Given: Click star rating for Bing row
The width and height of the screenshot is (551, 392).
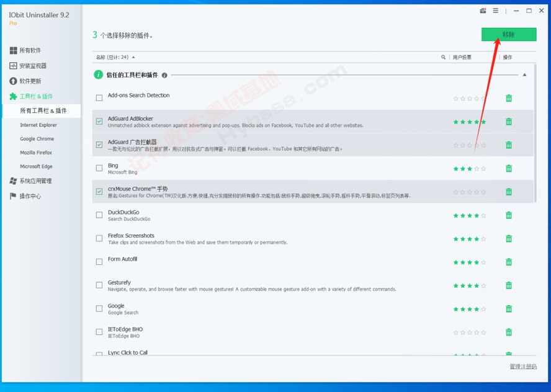Looking at the screenshot, I should pyautogui.click(x=470, y=169).
